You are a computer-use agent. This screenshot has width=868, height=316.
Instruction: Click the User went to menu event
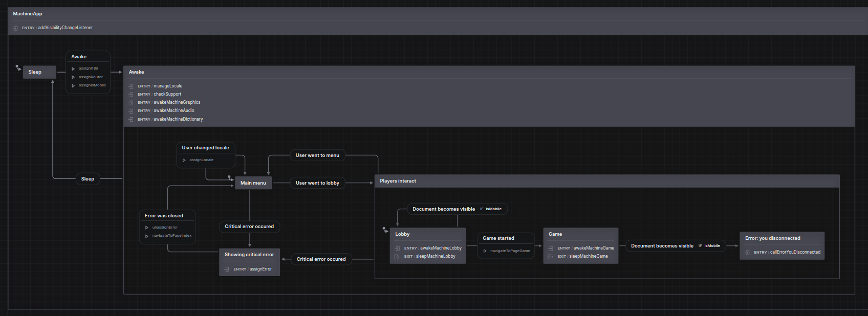(x=317, y=155)
